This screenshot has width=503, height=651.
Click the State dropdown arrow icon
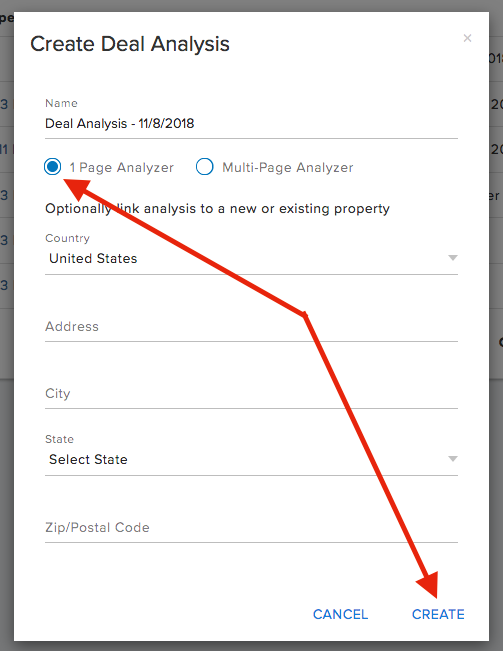pyautogui.click(x=453, y=459)
